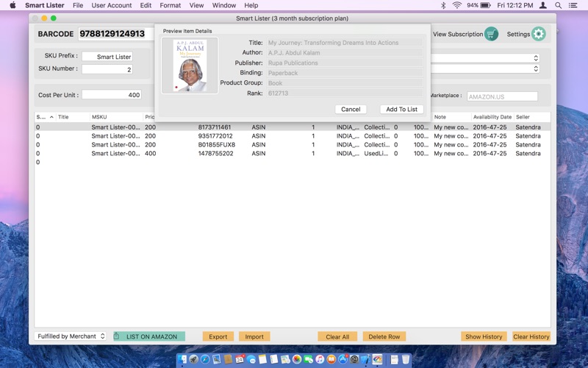Select row with ASIN 9351772012

click(293, 136)
